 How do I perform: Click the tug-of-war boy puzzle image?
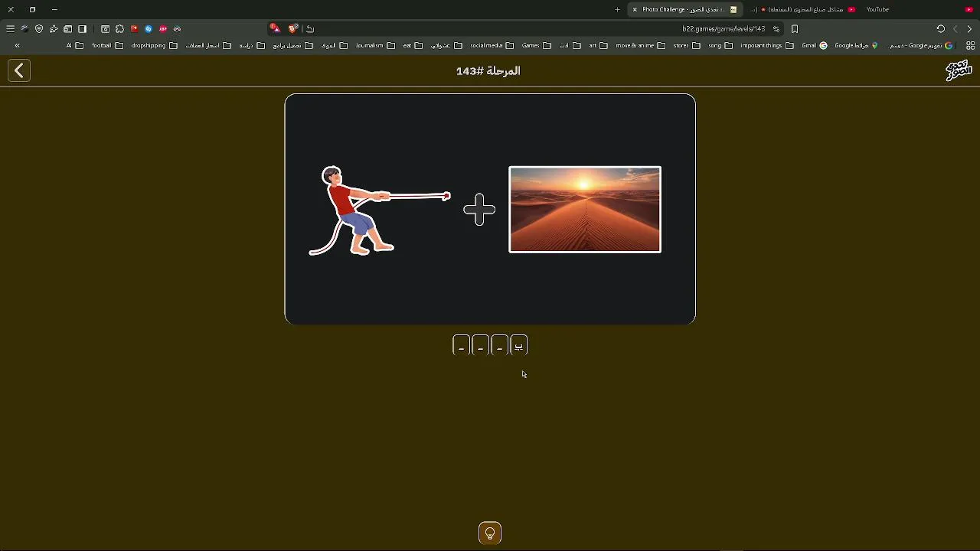coord(380,210)
